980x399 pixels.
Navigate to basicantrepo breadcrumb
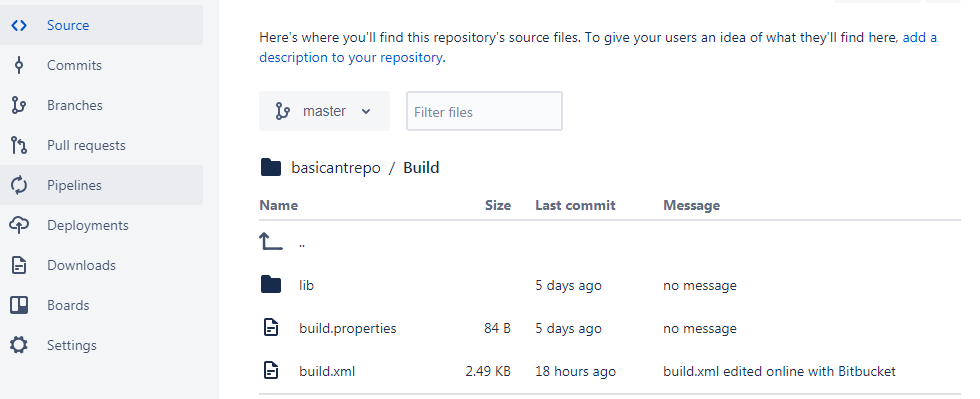(336, 168)
